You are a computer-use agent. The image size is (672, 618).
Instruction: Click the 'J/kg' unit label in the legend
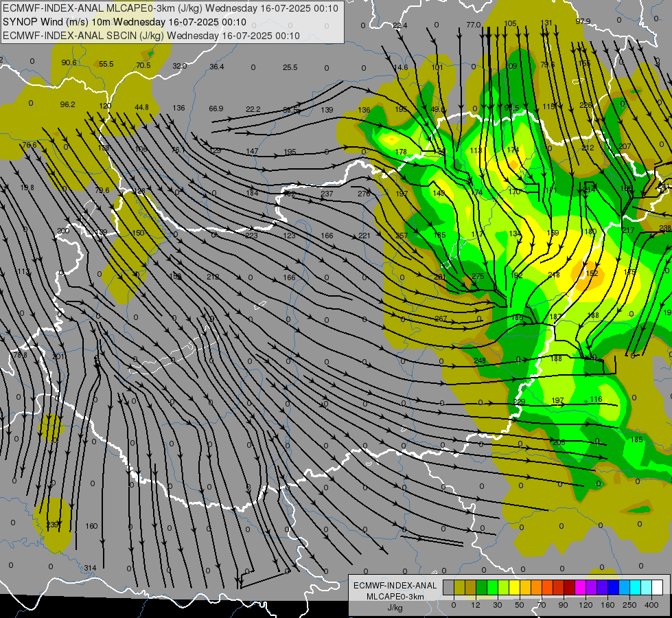coord(395,608)
